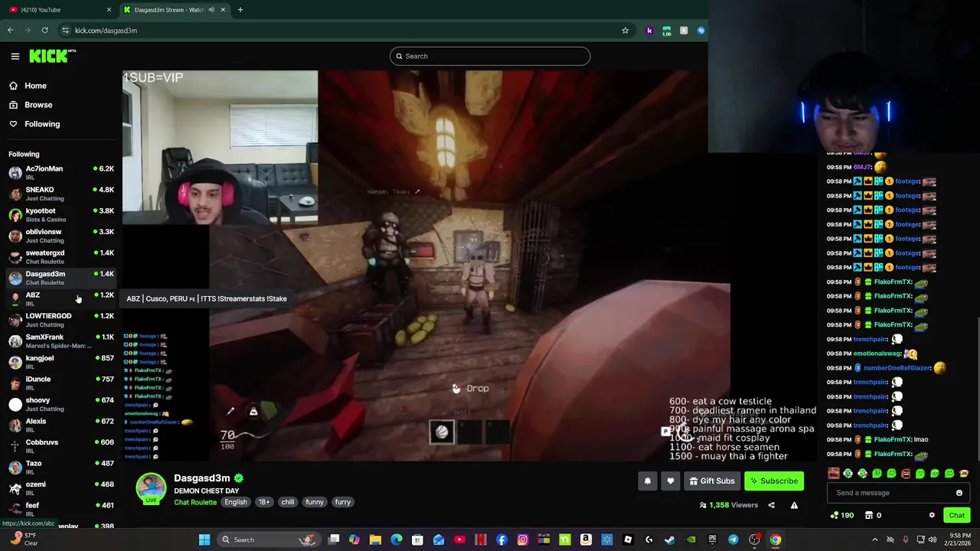Reload the page
Viewport: 980px width, 551px height.
click(45, 30)
